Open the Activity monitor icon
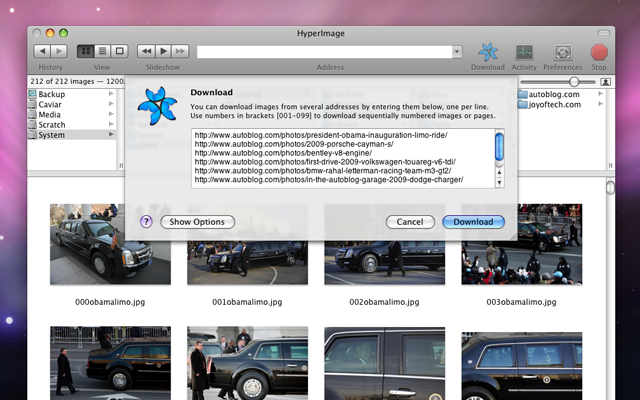The image size is (640, 400). [x=523, y=52]
